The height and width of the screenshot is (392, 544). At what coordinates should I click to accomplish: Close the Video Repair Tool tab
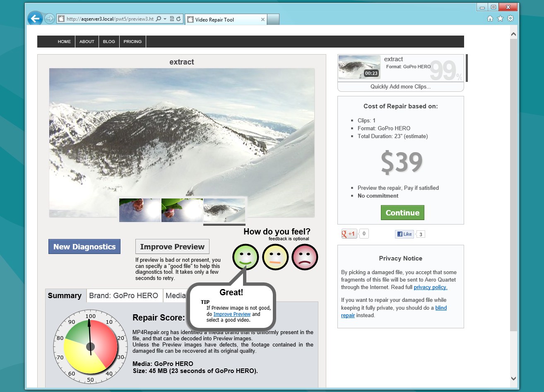263,19
